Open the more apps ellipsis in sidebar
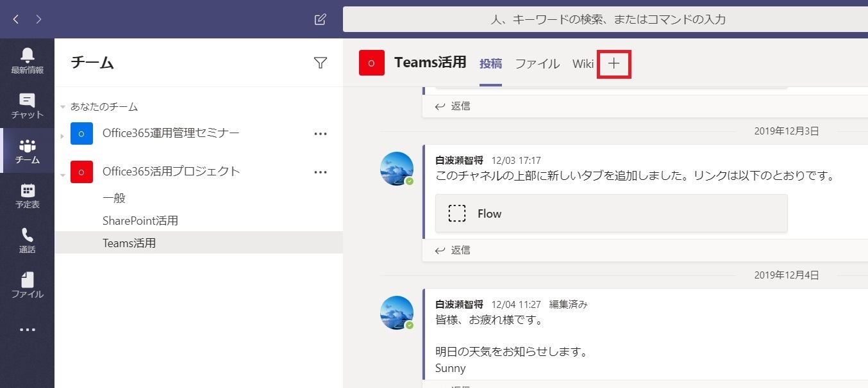Screen dimensions: 868x388 27,330
